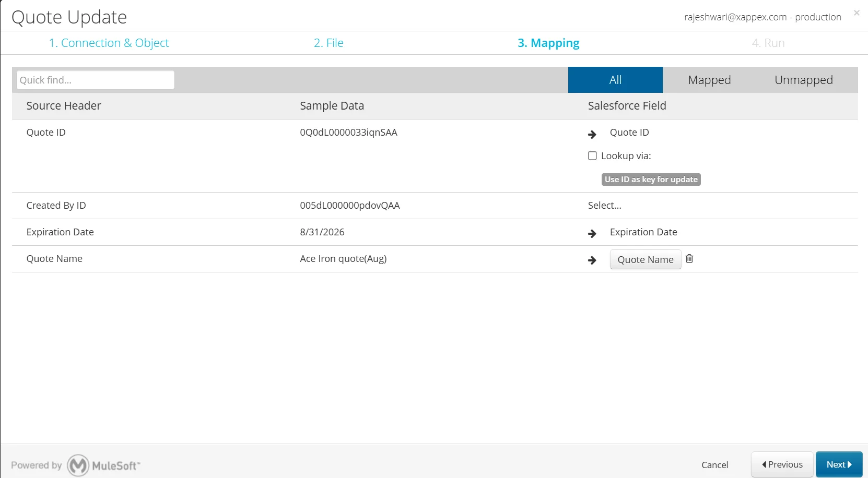Screen dimensions: 868x478
Task: Click the Quote ID source header
Action: [46, 133]
